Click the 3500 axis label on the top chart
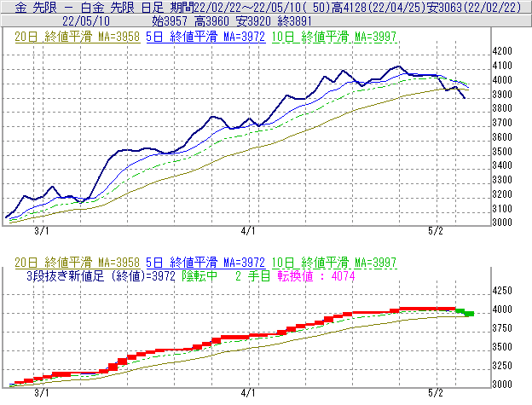Image resolution: width=532 pixels, height=405 pixels. point(502,151)
